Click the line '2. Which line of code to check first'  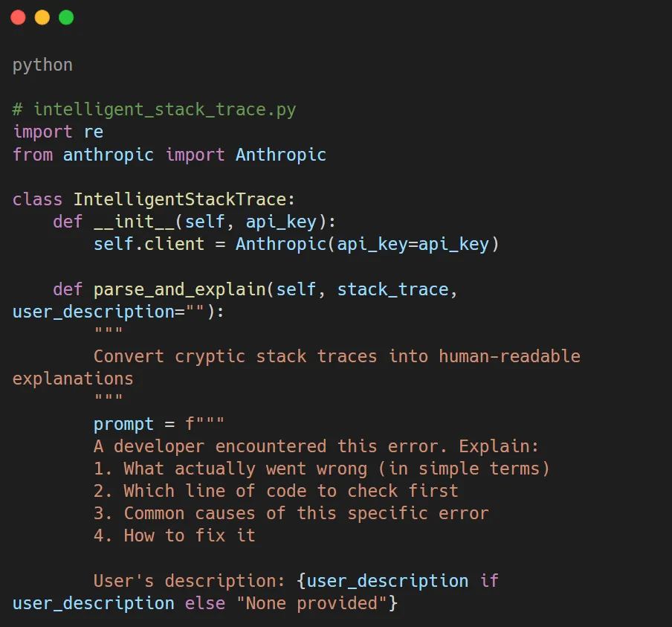point(276,491)
